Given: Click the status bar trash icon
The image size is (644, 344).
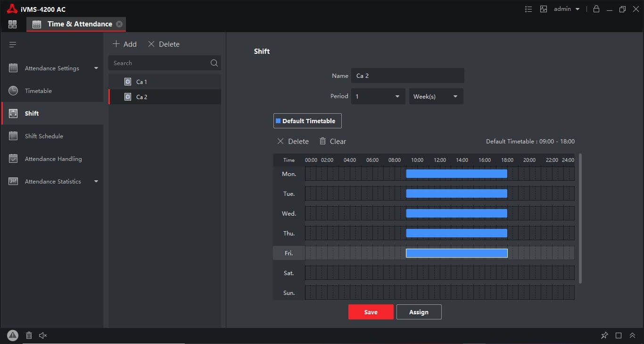Looking at the screenshot, I should tap(29, 336).
